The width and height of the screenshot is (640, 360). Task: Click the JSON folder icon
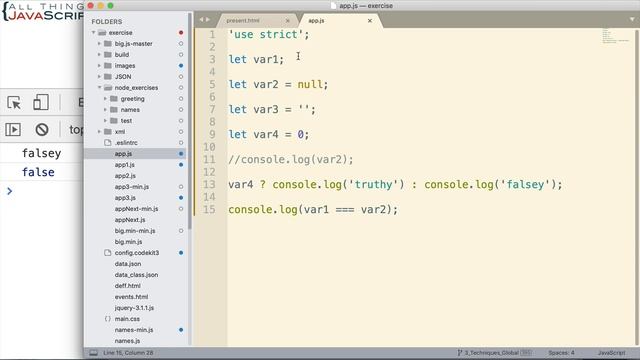click(x=108, y=76)
